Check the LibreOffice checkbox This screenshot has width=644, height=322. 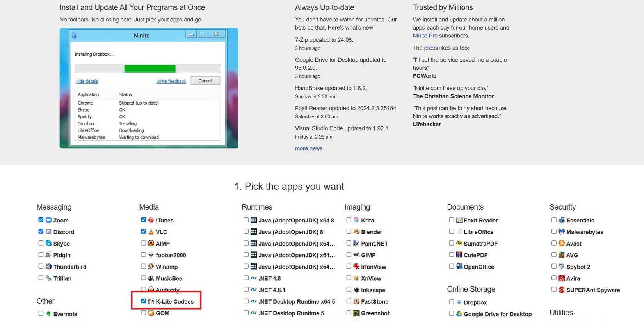[x=452, y=231]
